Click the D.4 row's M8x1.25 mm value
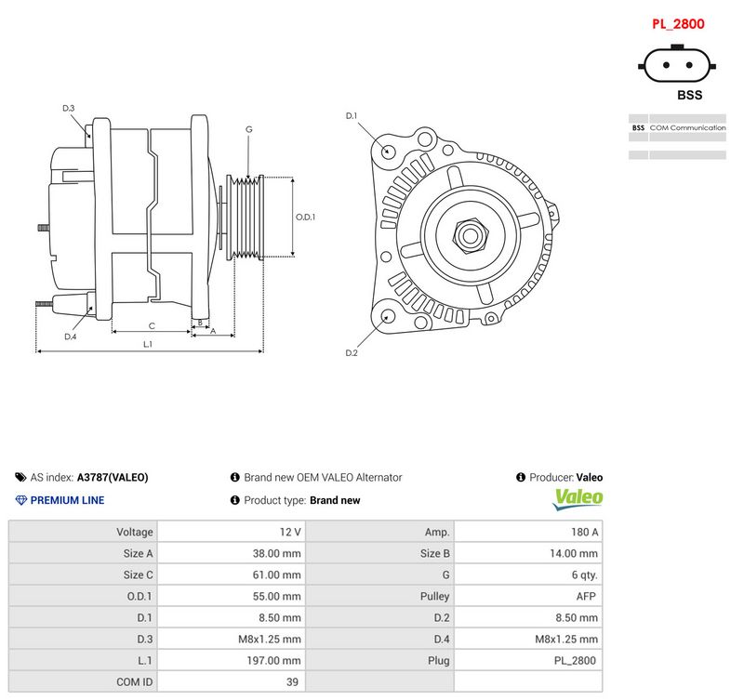Image resolution: width=744 pixels, height=700 pixels. [x=528, y=639]
